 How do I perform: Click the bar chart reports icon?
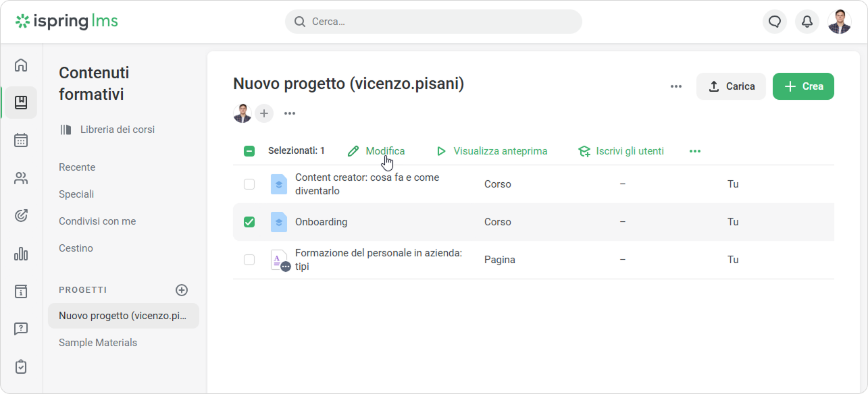(x=21, y=254)
